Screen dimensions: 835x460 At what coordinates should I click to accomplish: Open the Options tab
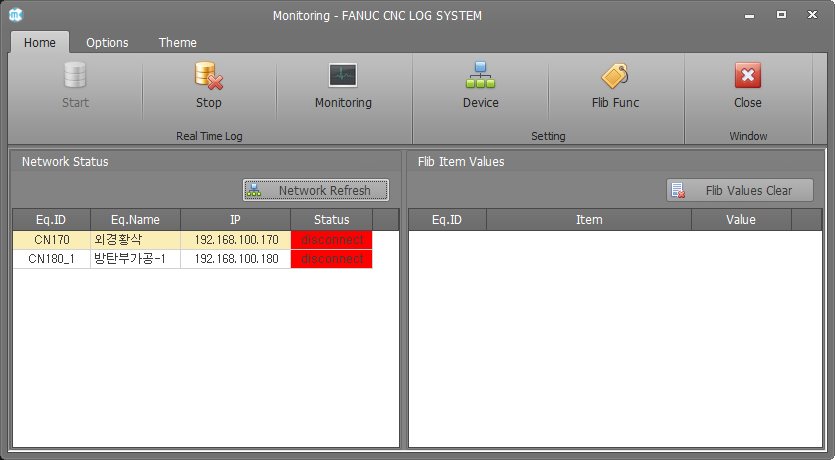coord(107,43)
